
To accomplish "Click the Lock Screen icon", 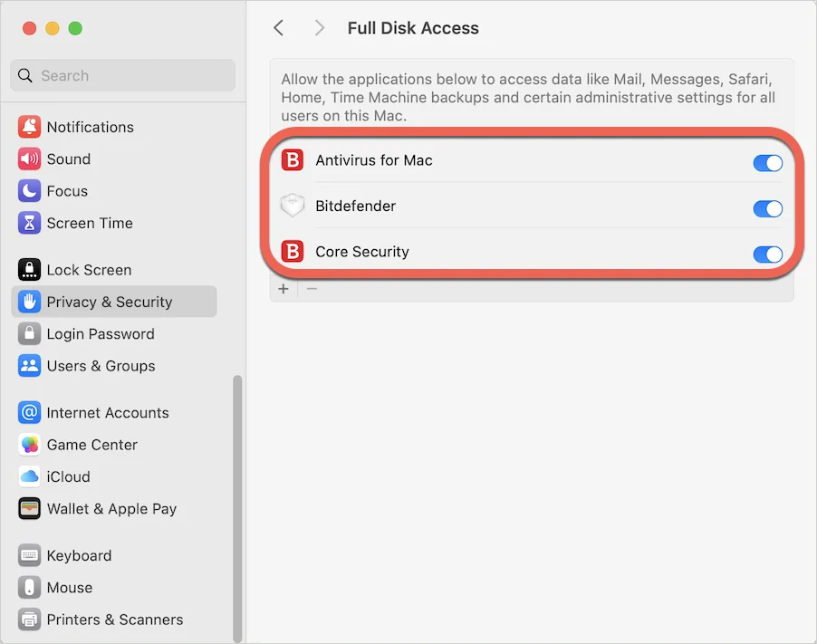I will pos(29,269).
